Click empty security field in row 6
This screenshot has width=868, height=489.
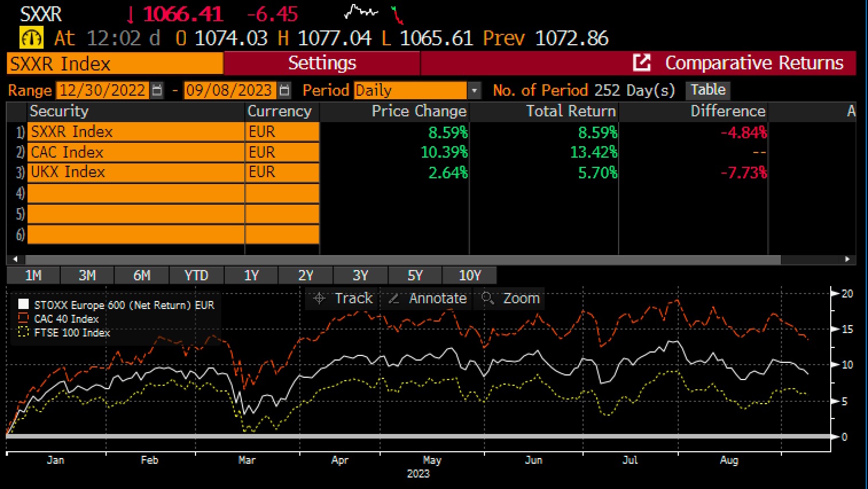coord(136,234)
